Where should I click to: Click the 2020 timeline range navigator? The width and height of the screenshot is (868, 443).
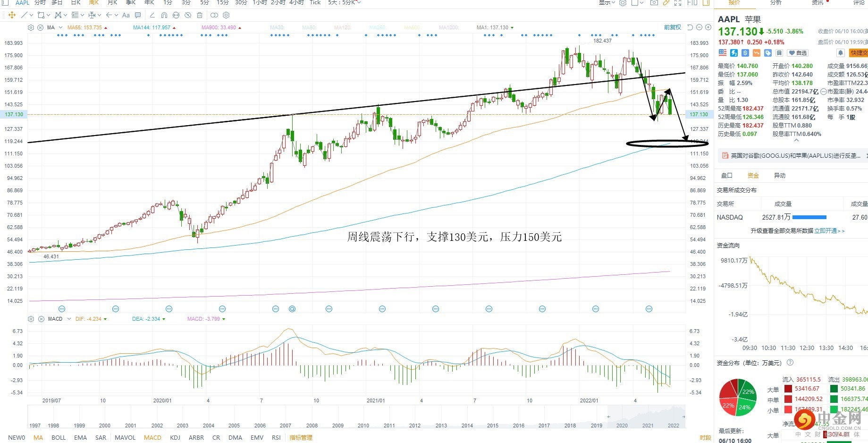[622, 425]
